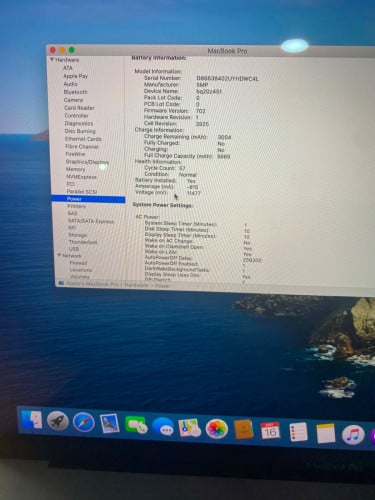Screen dimensions: 375x500
Task: Click Apple's MacBook Pro in path bar
Action: [92, 284]
